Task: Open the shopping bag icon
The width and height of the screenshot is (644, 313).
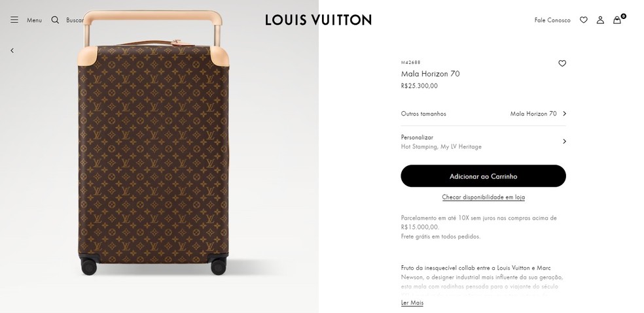Action: 617,20
